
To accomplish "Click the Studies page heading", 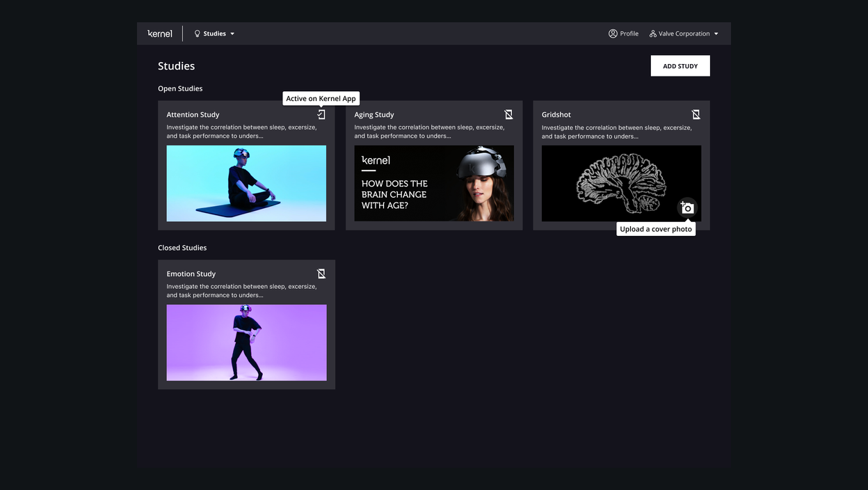I will [x=176, y=66].
